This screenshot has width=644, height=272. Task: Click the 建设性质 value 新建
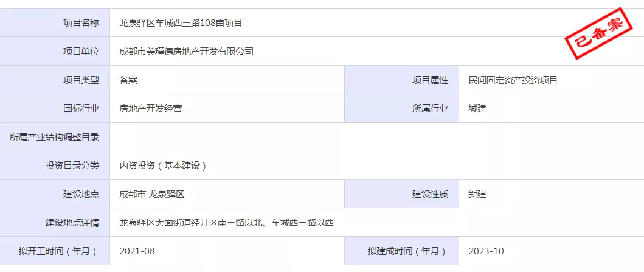(x=477, y=194)
